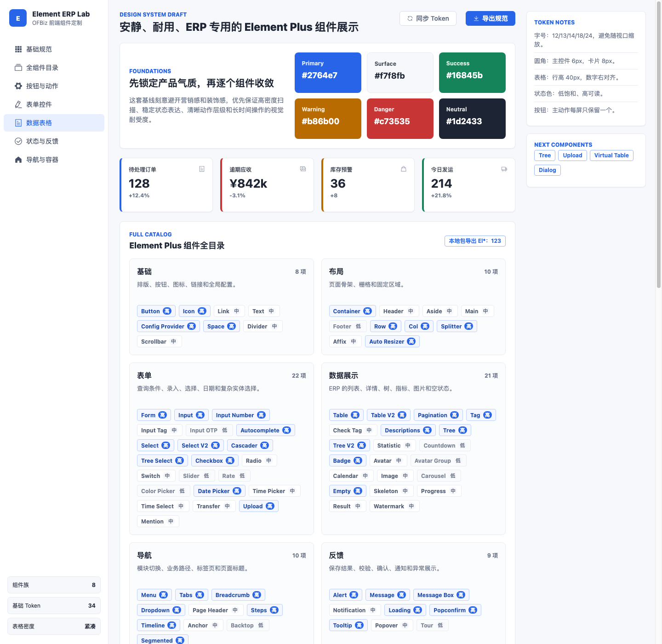Screen dimensions: 662x644
Task: Select the 数据表格 sidebar item
Action: pos(54,123)
